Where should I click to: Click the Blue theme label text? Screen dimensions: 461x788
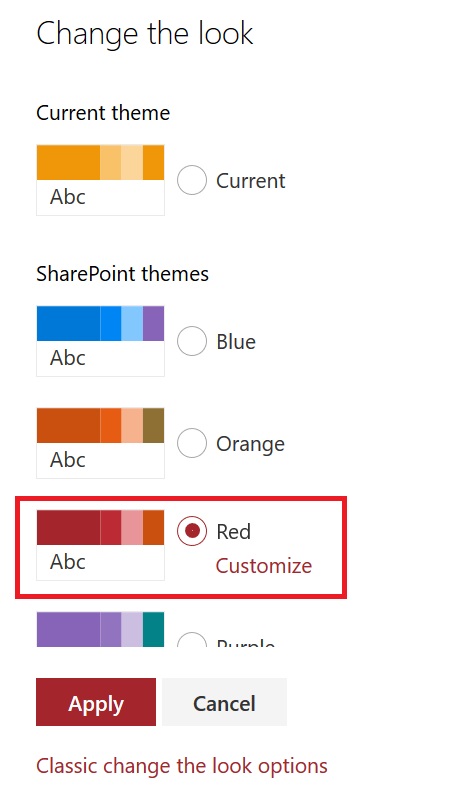(236, 342)
